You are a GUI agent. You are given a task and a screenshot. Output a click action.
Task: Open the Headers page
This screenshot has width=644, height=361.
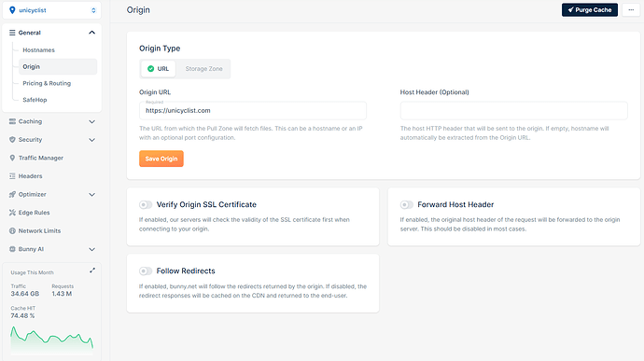click(31, 175)
